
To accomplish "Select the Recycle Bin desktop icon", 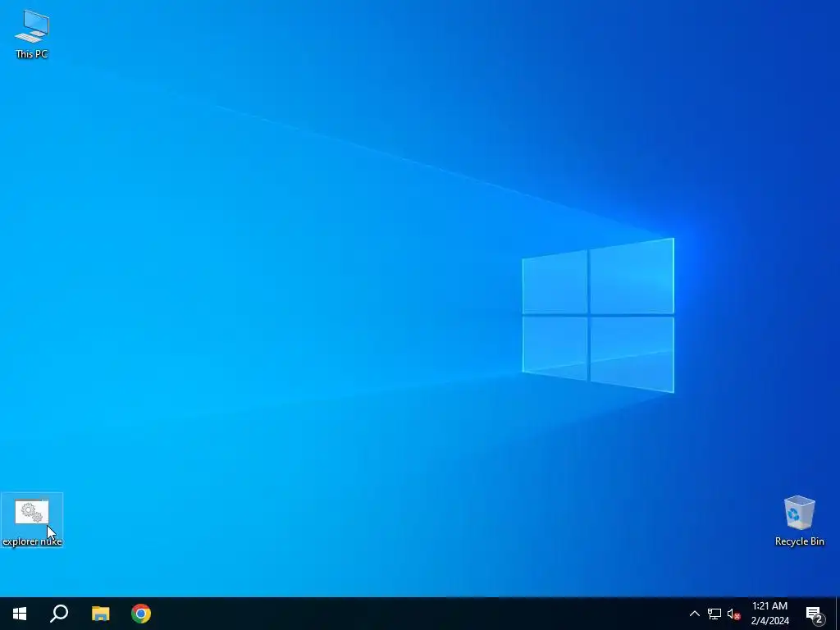I will (799, 521).
